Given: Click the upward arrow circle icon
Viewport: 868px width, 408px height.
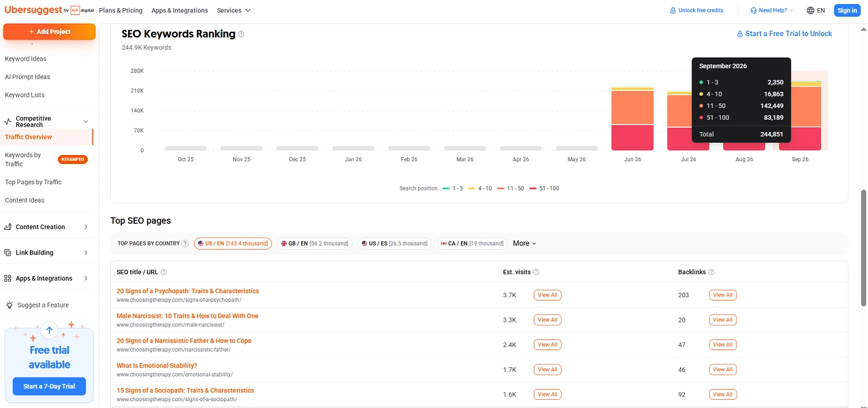Looking at the screenshot, I should (x=49, y=330).
